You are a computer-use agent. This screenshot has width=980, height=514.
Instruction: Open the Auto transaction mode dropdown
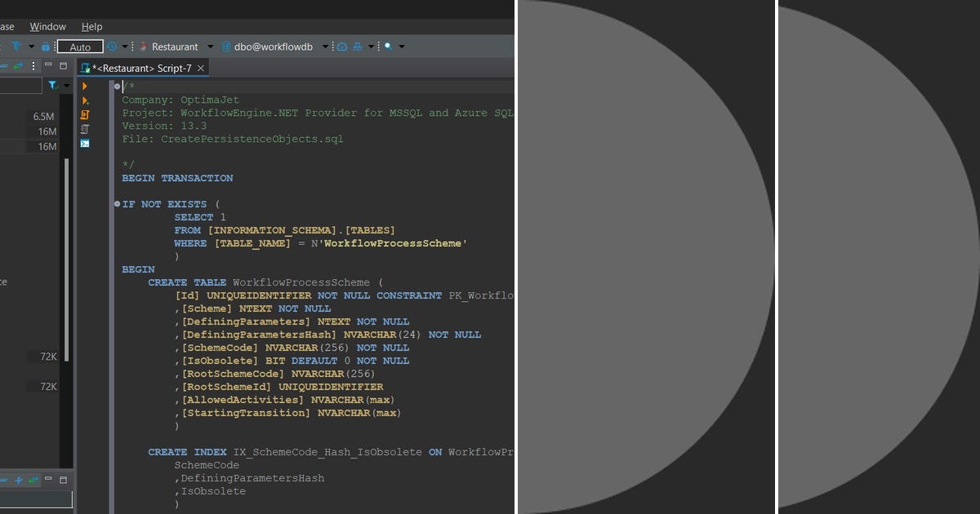(x=80, y=47)
